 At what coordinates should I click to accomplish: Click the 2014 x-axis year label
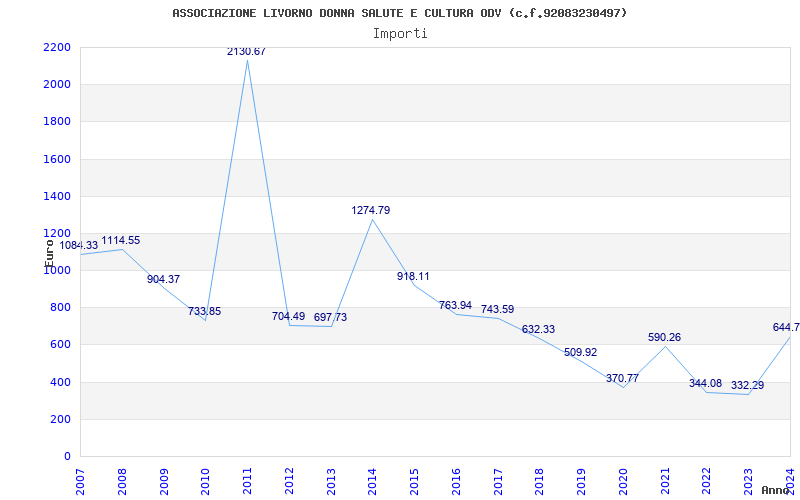pos(373,482)
